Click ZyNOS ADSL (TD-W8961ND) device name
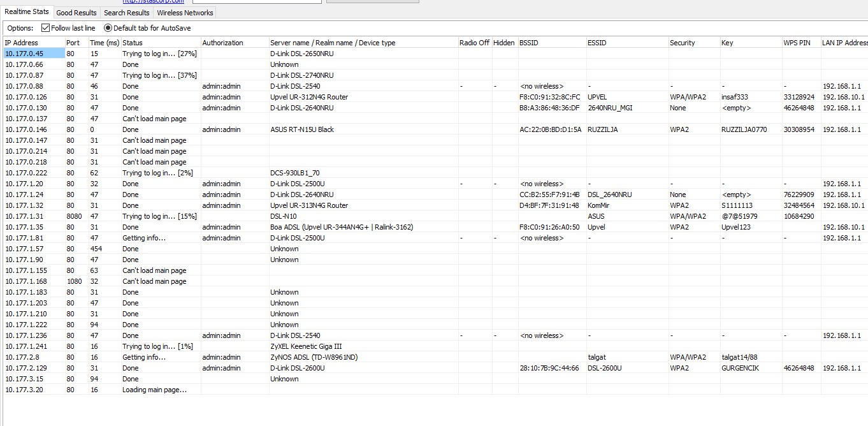 tap(314, 357)
